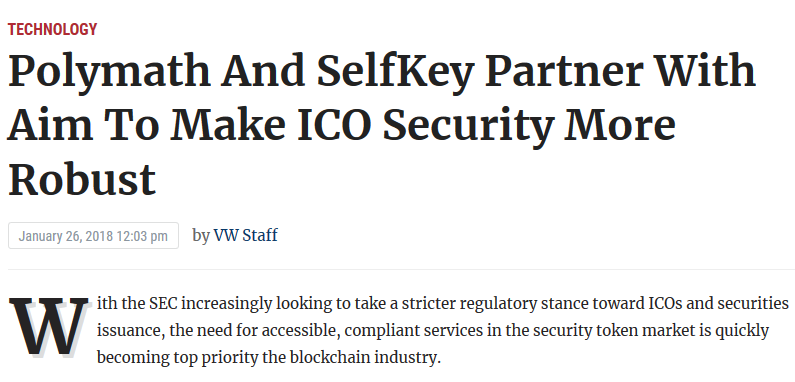Click the word SEC in the paragraph
The width and height of the screenshot is (795, 382).
tap(164, 304)
